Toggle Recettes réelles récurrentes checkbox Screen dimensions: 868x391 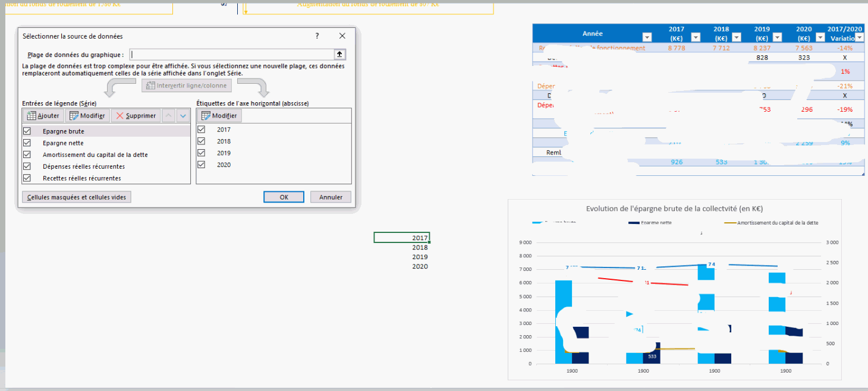point(26,178)
